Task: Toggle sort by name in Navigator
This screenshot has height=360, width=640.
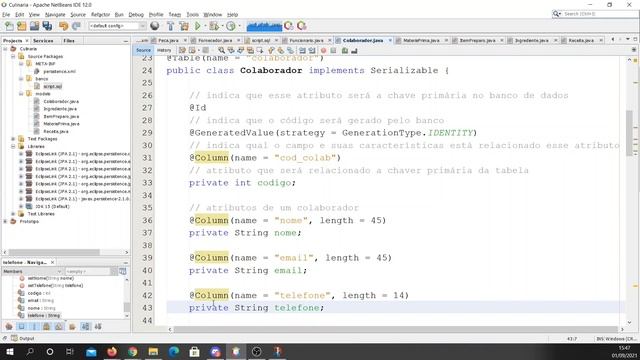Action: click(x=85, y=327)
